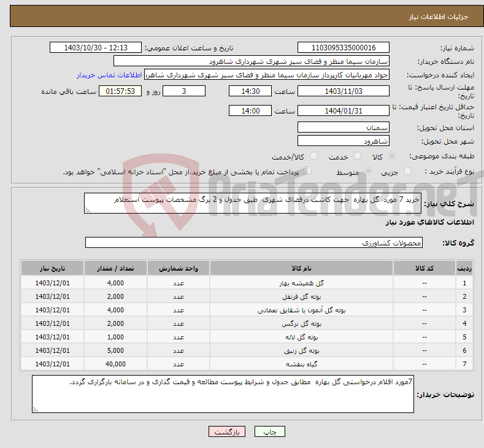This screenshot has width=484, height=448.
Task: Select the کالا radio button
Action: (x=392, y=156)
